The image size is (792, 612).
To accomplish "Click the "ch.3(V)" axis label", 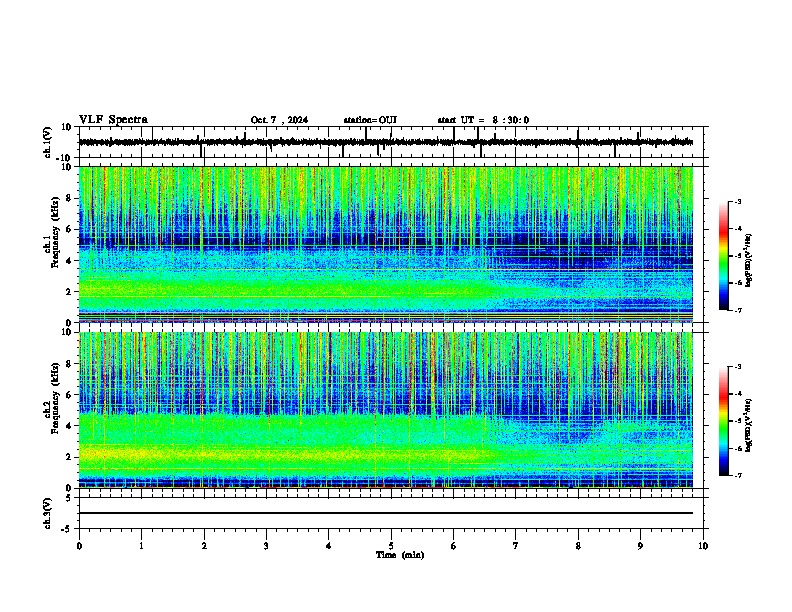I will 48,514.
